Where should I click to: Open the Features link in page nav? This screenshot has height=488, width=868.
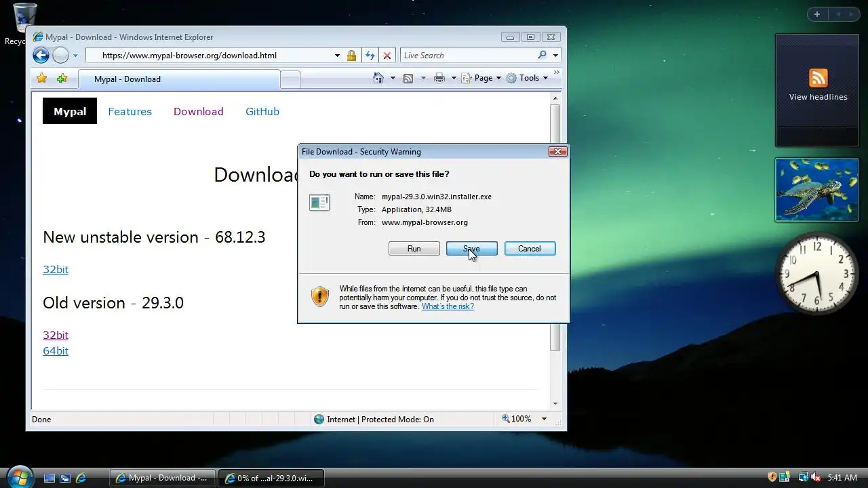130,111
